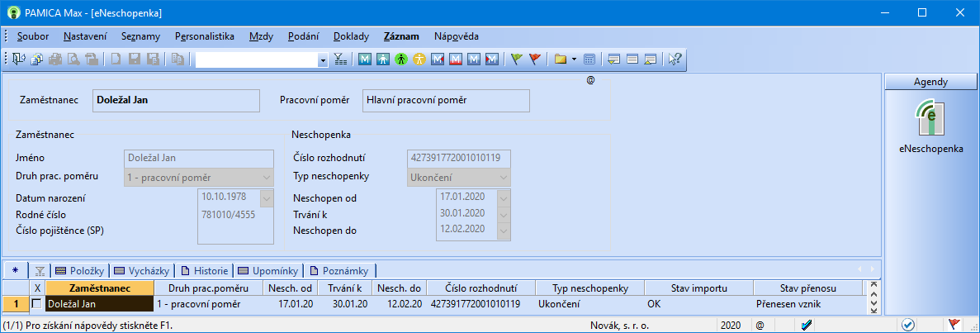The width and height of the screenshot is (980, 333).
Task: Open the Mzdy menu
Action: tap(261, 36)
